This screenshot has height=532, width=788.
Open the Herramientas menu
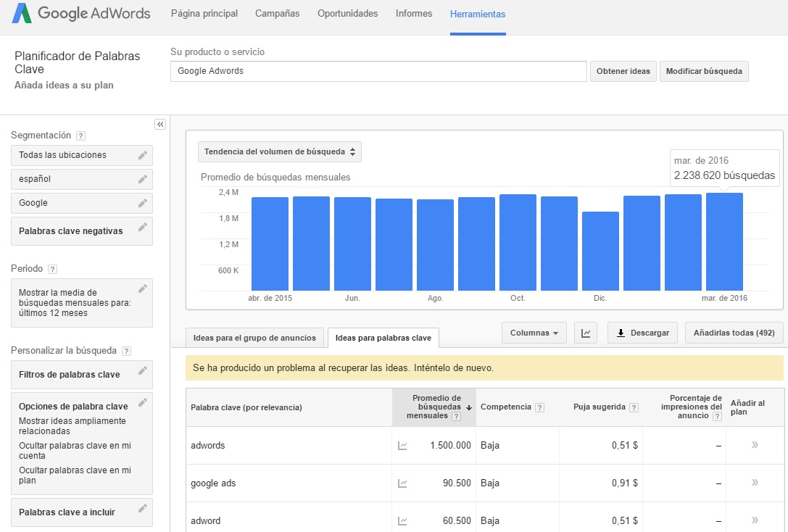[478, 14]
